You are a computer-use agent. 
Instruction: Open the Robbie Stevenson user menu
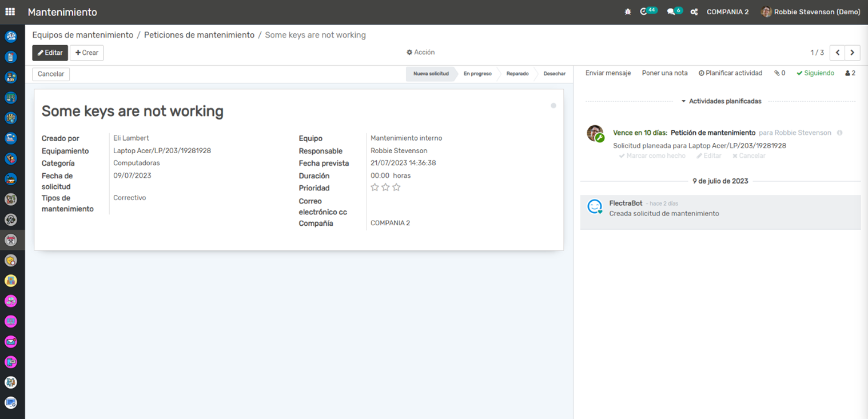tap(811, 12)
